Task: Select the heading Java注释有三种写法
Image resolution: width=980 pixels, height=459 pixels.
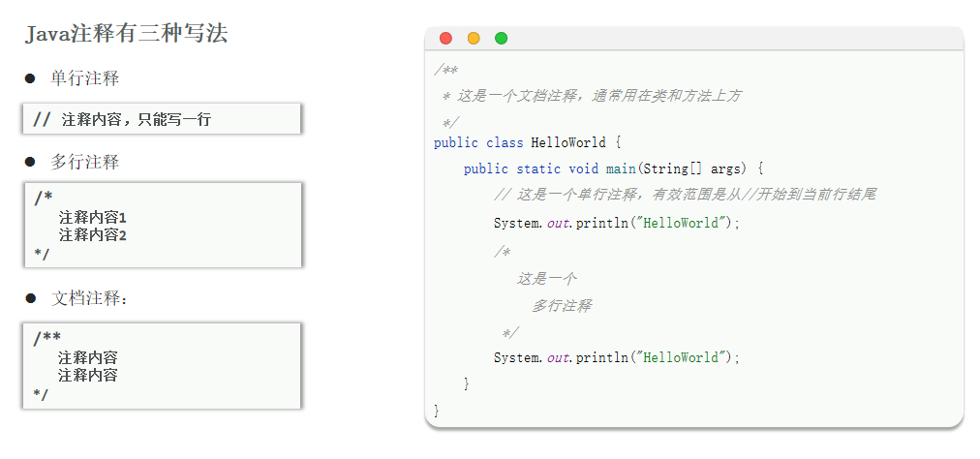Action: [126, 35]
